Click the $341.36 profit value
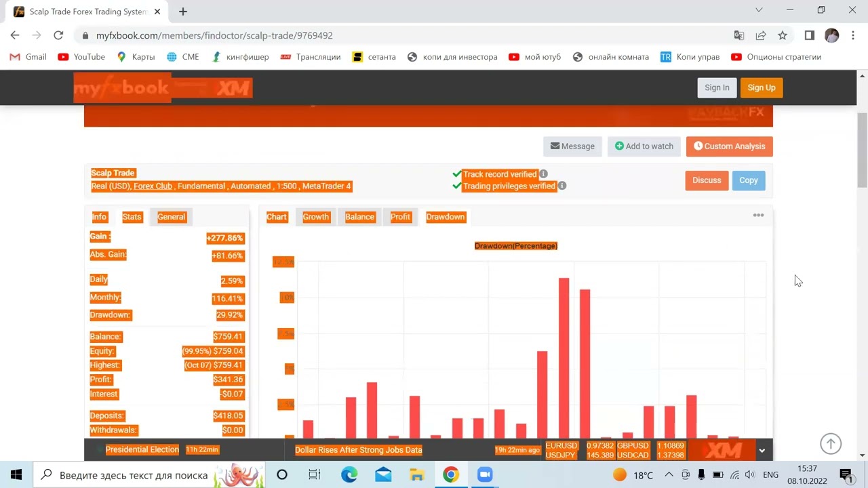868x488 pixels. pos(228,380)
